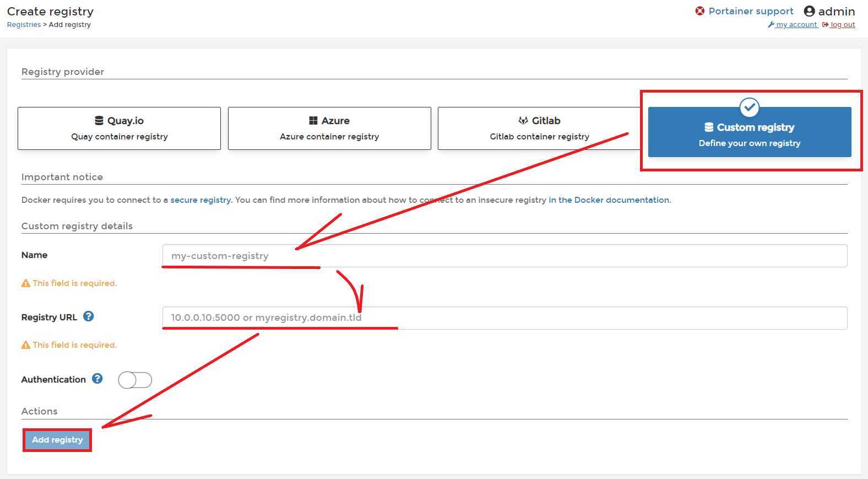Click the Custom registry database icon
This screenshot has height=479, width=868.
(709, 127)
